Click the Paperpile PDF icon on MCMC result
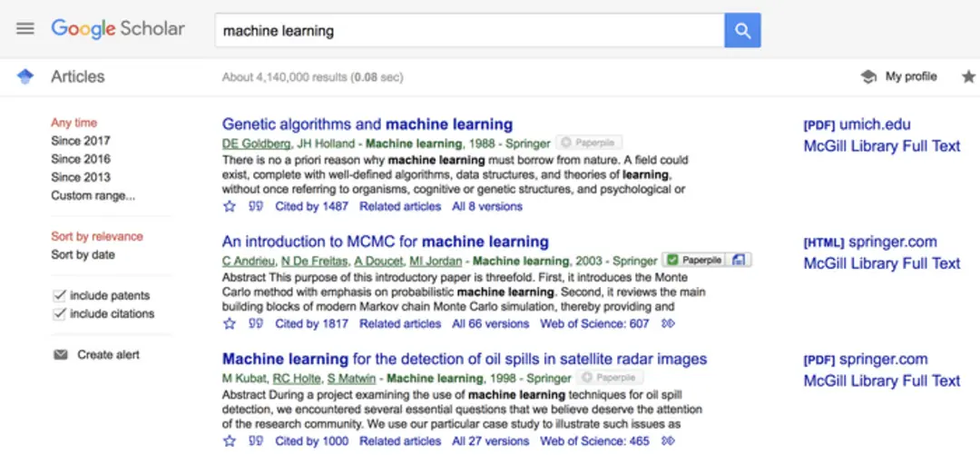 click(740, 260)
